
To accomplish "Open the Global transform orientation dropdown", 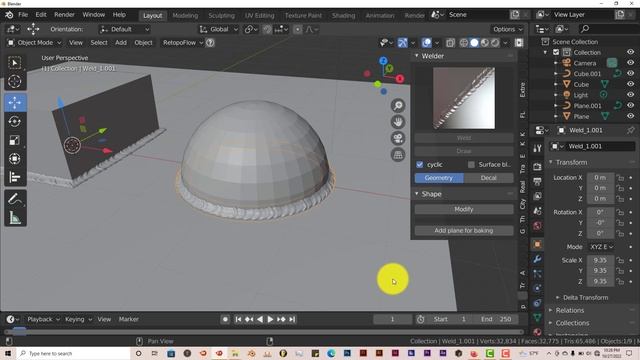I will click(x=218, y=29).
